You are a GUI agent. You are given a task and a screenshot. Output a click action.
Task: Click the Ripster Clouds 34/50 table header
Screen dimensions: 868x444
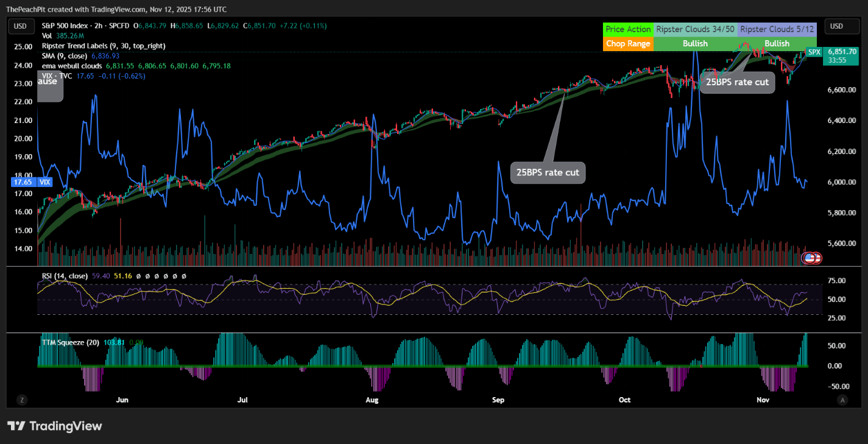(694, 29)
